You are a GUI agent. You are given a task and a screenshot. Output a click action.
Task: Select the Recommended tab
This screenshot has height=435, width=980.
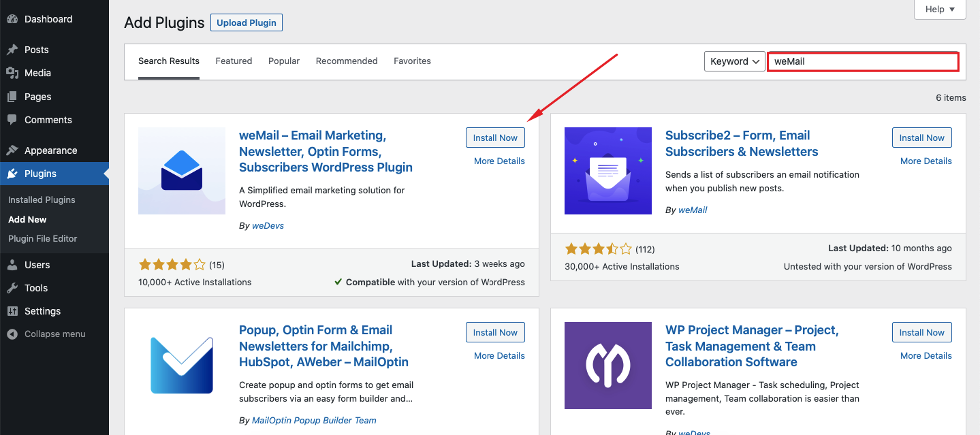pyautogui.click(x=346, y=61)
